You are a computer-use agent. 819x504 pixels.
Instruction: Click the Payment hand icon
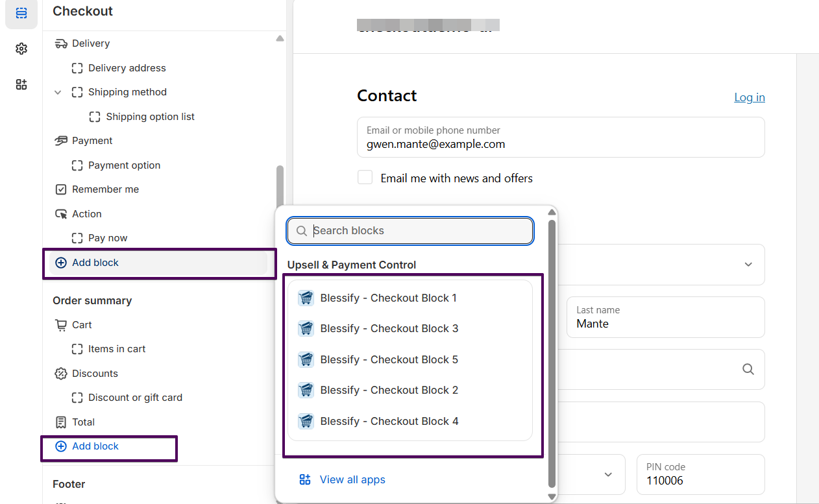(61, 141)
